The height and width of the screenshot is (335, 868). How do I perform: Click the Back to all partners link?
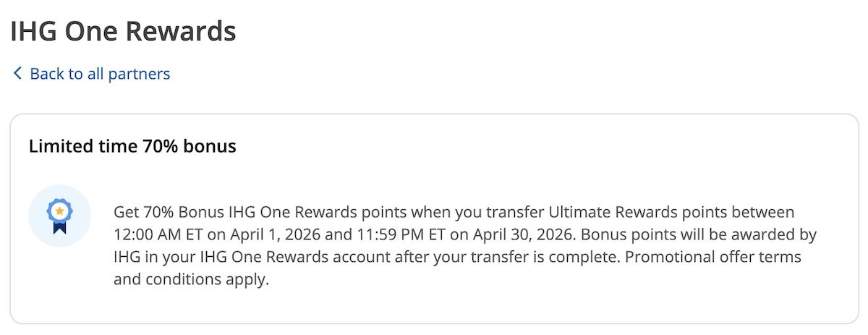tap(100, 74)
